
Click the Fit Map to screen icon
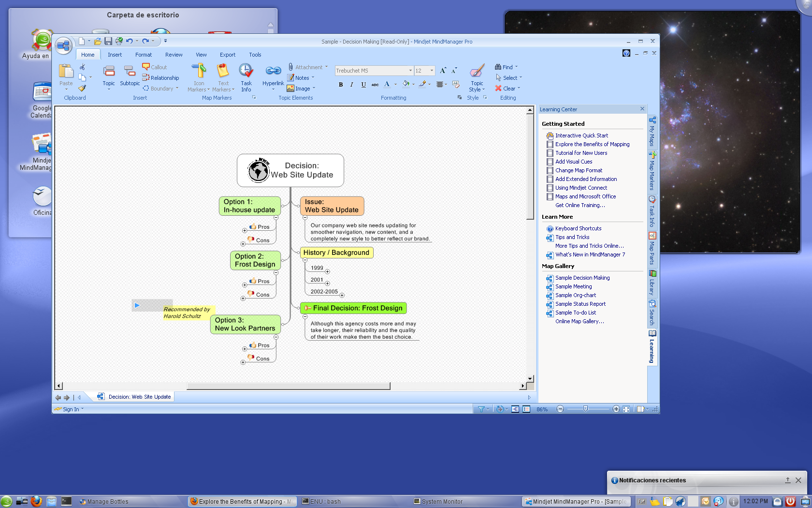click(x=626, y=409)
